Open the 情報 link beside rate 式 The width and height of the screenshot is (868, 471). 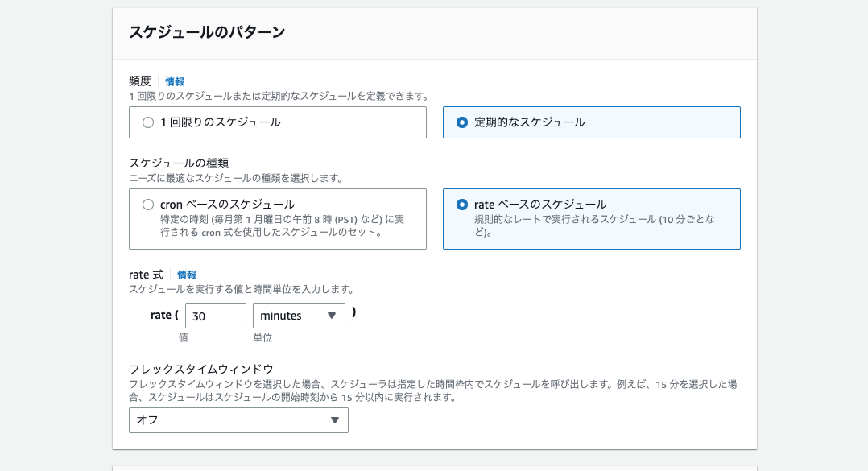187,275
